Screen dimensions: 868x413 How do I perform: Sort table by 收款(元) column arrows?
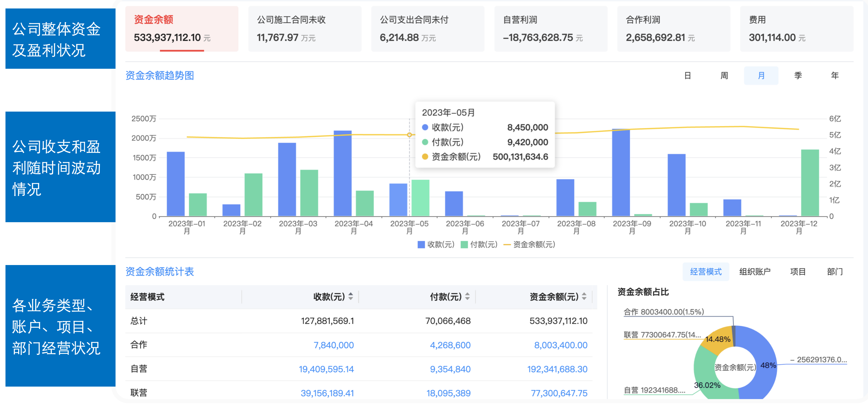point(351,296)
